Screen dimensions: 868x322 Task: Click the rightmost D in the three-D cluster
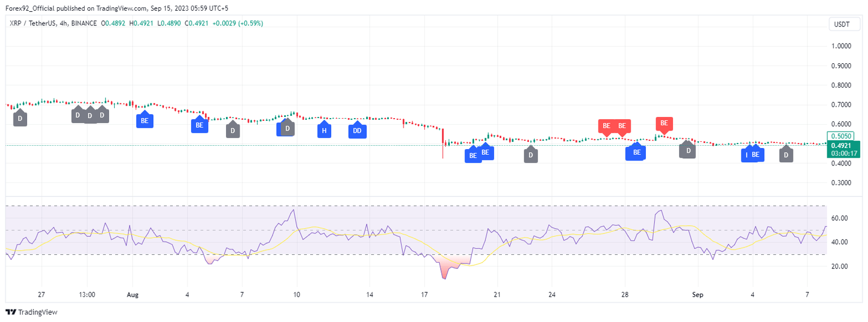(x=102, y=115)
